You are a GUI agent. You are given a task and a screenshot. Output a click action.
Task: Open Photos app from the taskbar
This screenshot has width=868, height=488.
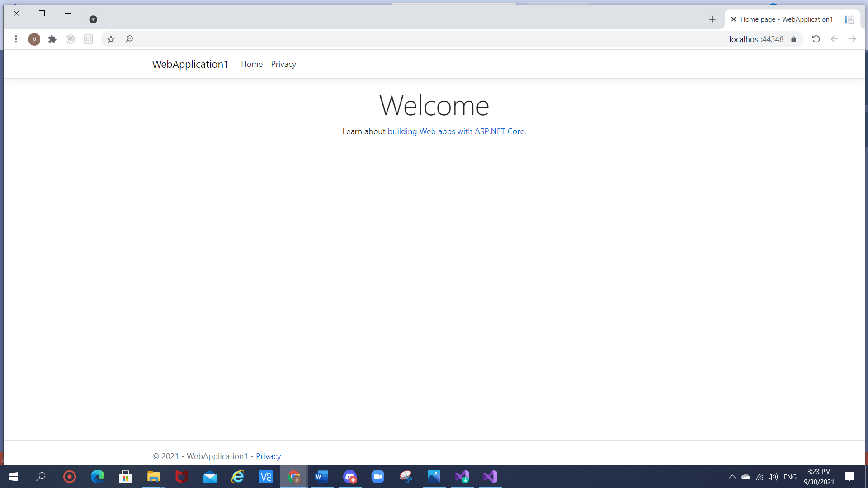coord(434,477)
